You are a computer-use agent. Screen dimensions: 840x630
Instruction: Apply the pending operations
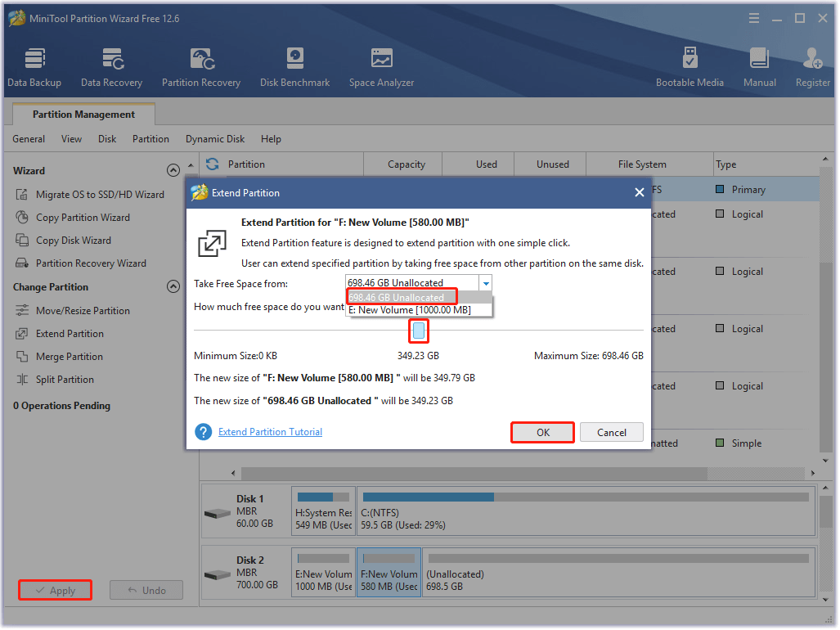(x=55, y=591)
